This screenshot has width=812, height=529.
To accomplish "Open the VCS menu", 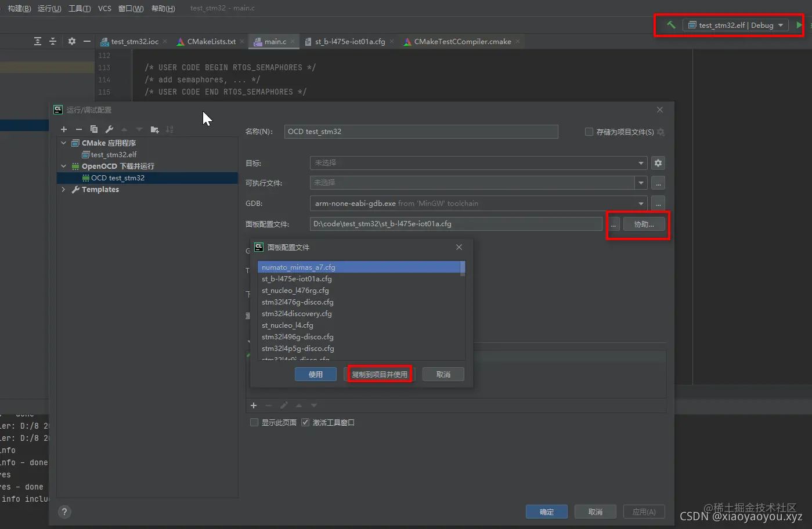I will tap(104, 8).
